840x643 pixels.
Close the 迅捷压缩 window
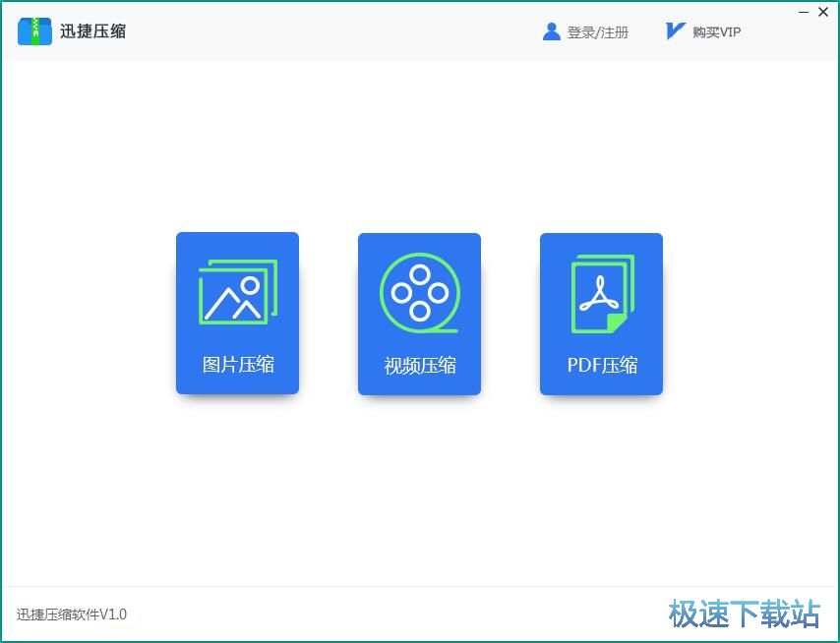click(823, 12)
